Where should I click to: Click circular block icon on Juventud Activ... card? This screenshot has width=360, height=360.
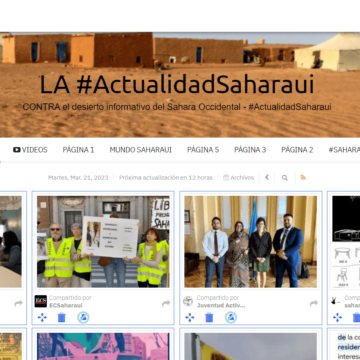tap(231, 317)
